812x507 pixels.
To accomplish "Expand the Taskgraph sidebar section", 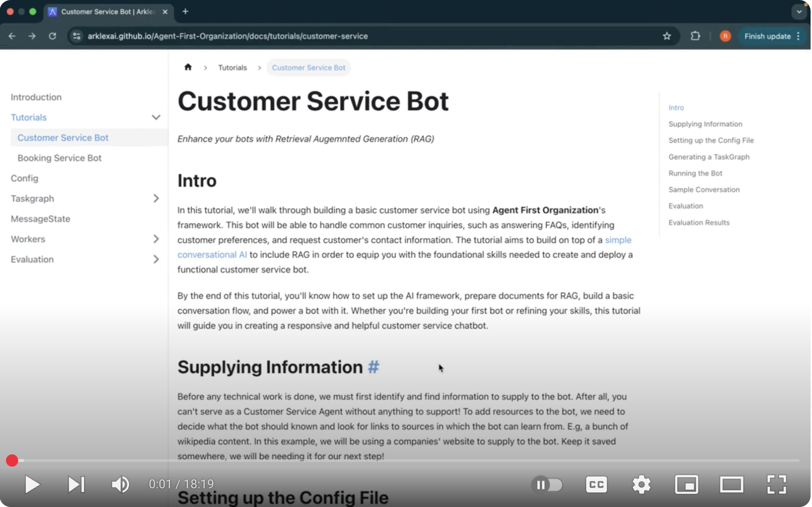I will (x=156, y=198).
